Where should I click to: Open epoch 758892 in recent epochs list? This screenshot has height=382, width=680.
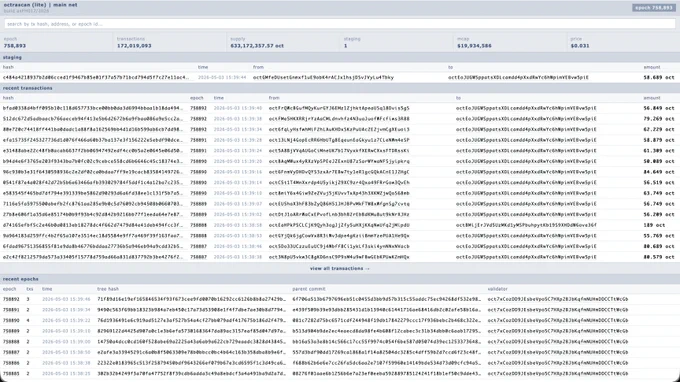point(11,299)
